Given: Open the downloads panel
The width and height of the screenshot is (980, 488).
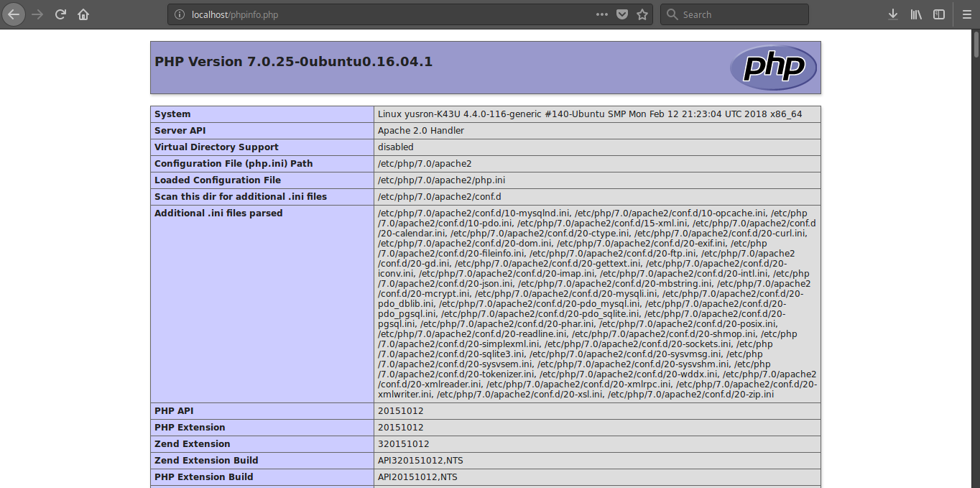Looking at the screenshot, I should point(893,14).
